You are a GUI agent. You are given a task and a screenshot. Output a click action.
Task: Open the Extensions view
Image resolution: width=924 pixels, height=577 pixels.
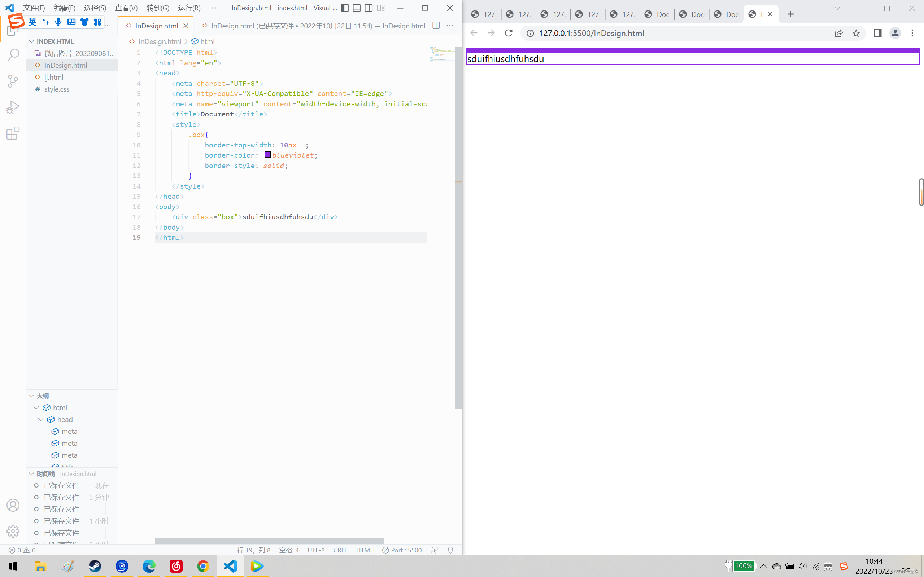(x=13, y=133)
